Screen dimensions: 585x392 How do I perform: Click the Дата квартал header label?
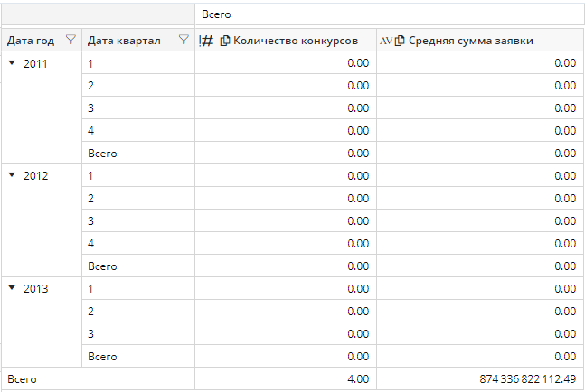click(126, 41)
